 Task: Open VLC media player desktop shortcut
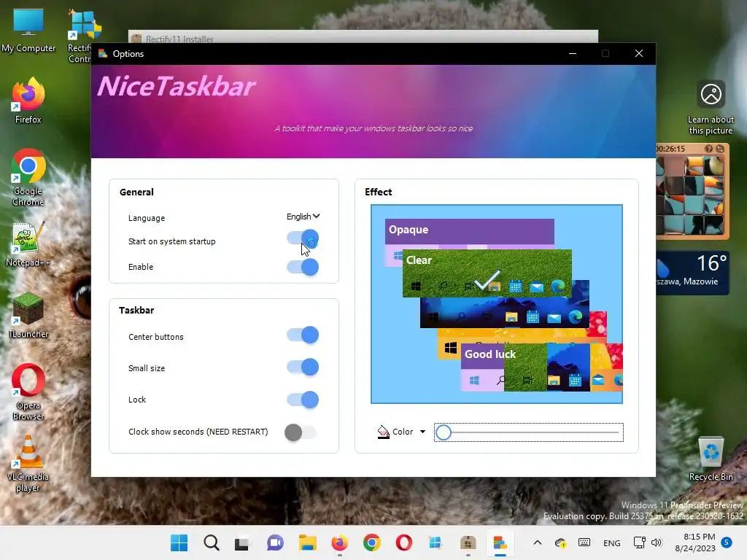tap(28, 463)
